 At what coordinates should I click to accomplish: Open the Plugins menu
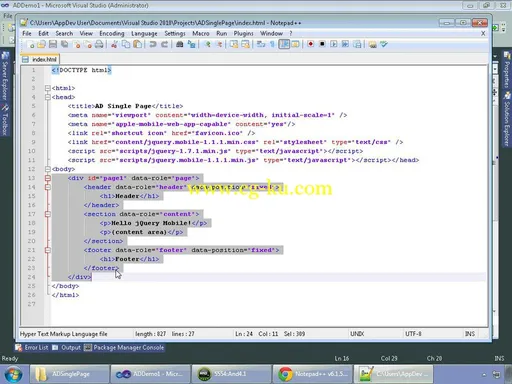coord(243,33)
